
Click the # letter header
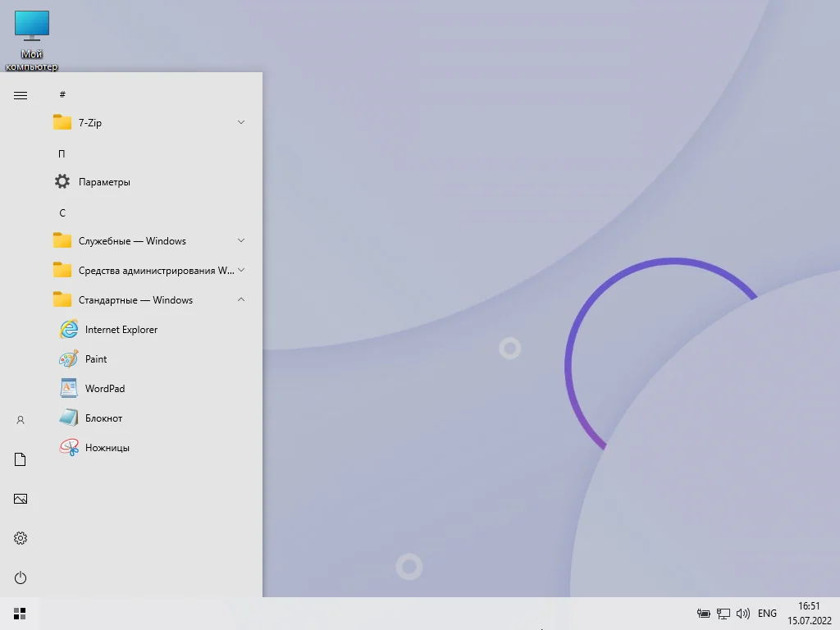[62, 94]
